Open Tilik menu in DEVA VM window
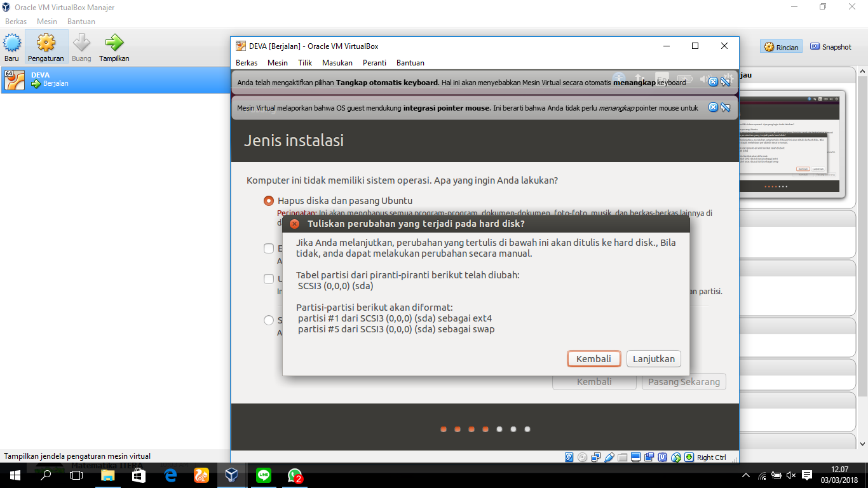This screenshot has width=868, height=488. coord(305,63)
